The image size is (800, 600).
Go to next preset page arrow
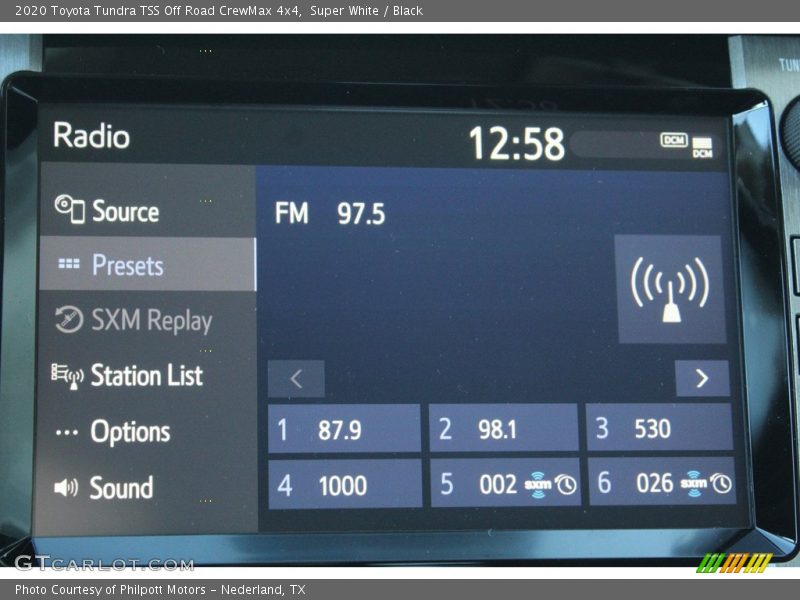[x=702, y=378]
